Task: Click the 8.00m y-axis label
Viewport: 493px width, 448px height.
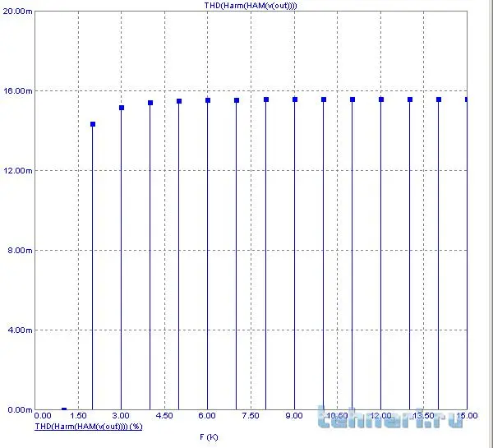Action: pos(20,251)
